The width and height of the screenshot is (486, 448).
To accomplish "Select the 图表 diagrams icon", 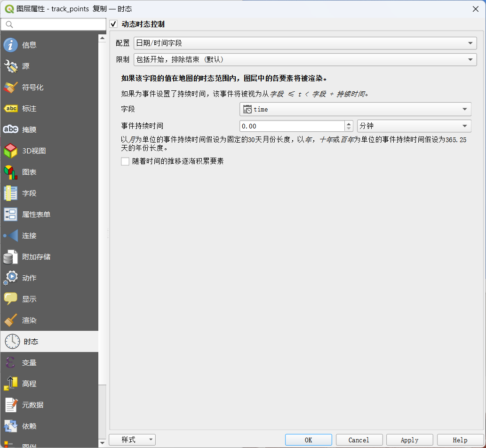I will tap(10, 172).
